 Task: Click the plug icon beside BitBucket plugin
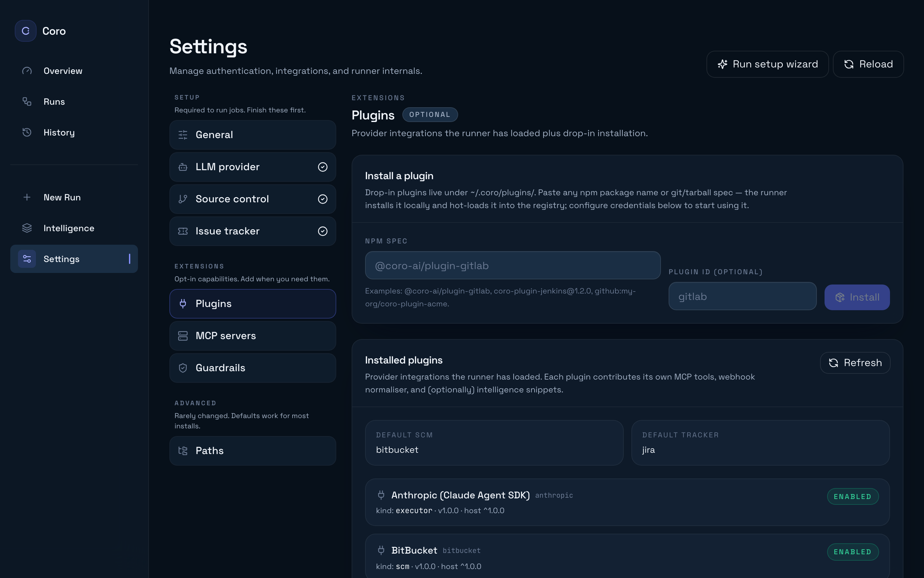tap(381, 550)
